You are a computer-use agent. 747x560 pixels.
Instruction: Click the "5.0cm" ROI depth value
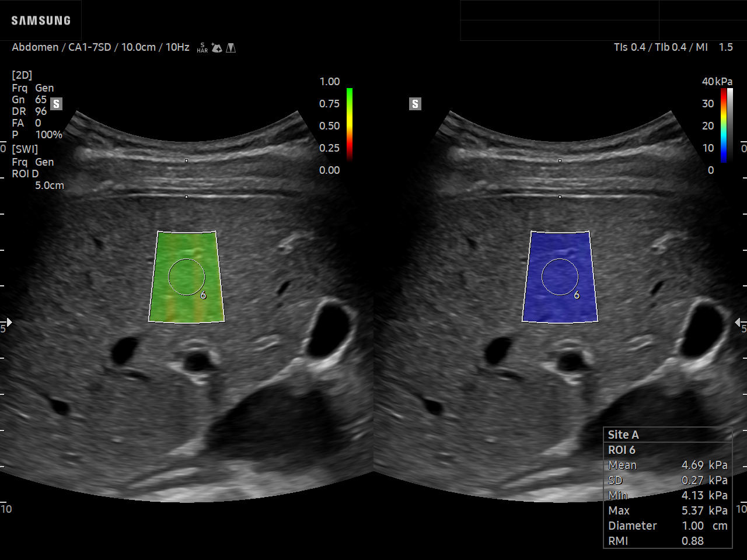[50, 185]
